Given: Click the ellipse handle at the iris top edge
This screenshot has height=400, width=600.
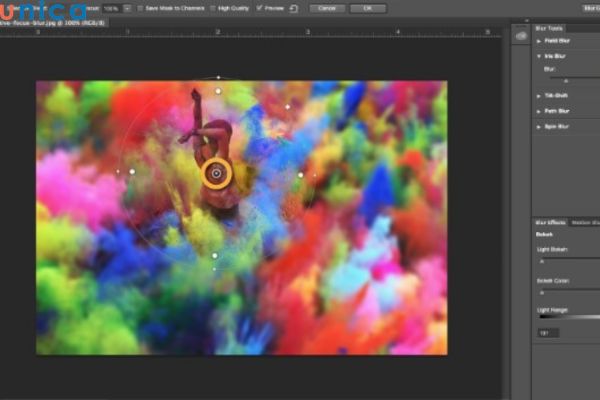Looking at the screenshot, I should click(x=218, y=78).
